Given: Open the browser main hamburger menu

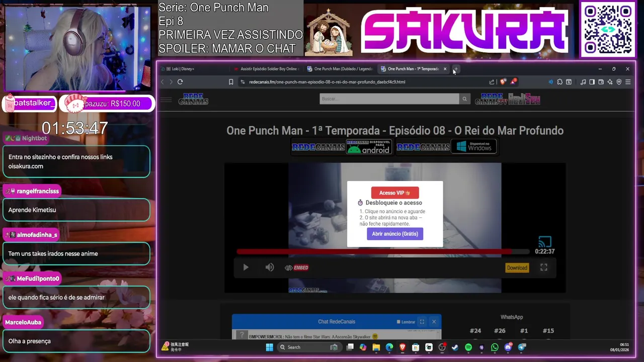Looking at the screenshot, I should [628, 82].
